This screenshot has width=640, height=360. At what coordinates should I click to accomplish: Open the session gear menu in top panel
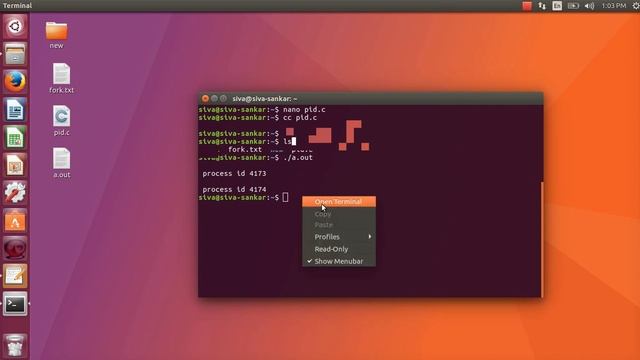point(636,6)
